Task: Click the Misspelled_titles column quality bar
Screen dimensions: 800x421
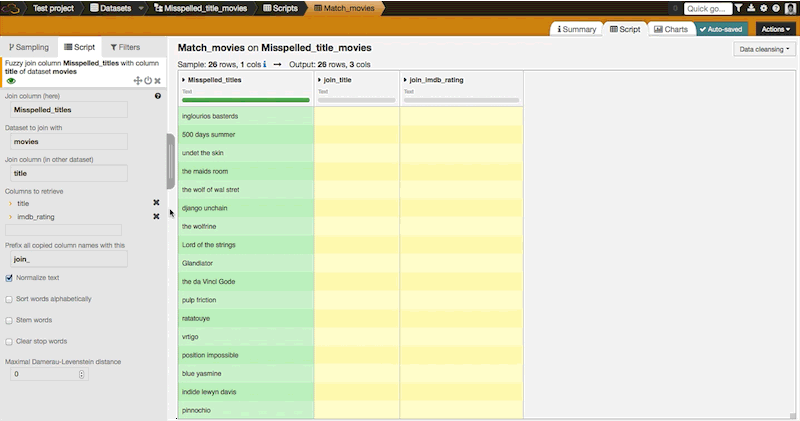Action: [246, 100]
